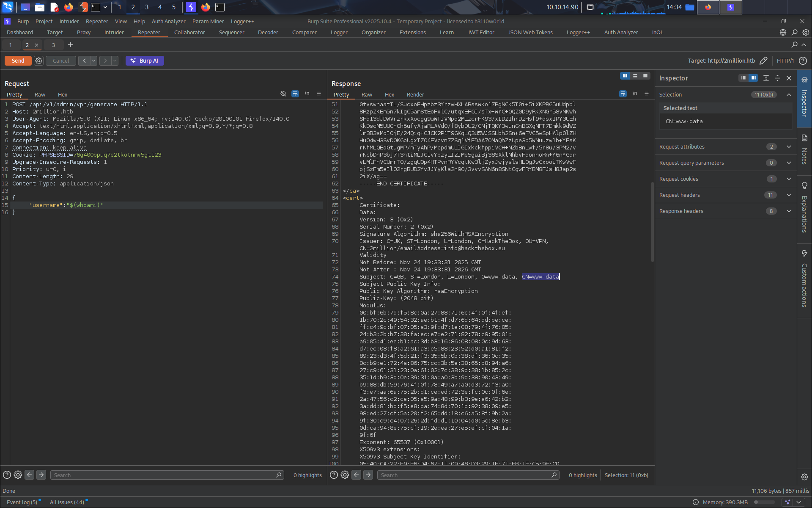Open history back dropdown arrow
This screenshot has width=812, height=508.
94,61
